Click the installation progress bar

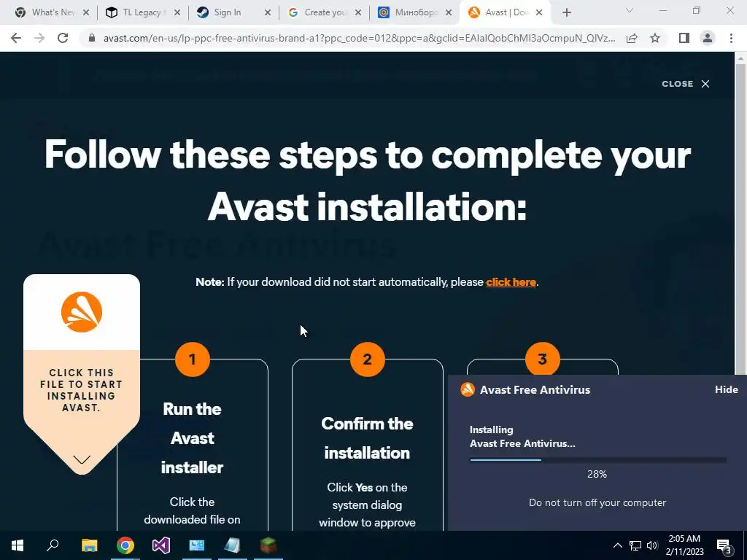tap(598, 460)
